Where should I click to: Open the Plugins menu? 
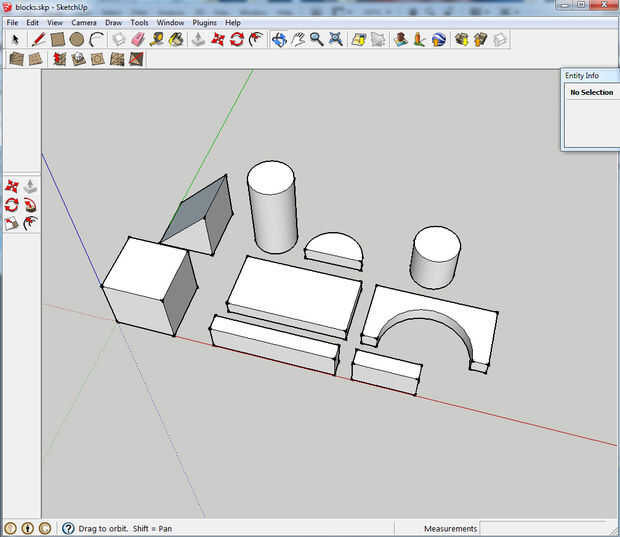click(204, 22)
